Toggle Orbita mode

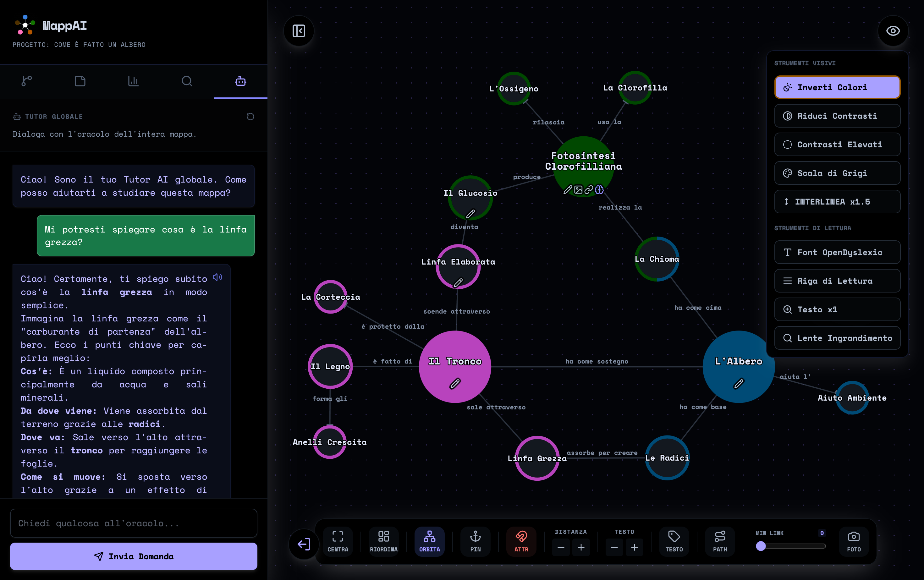[429, 541]
